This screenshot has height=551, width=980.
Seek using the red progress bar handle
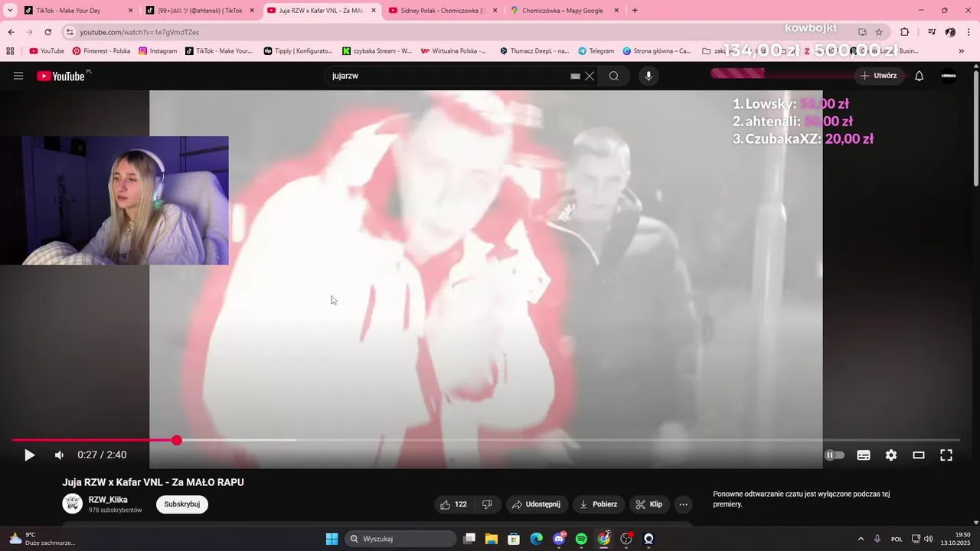(x=177, y=440)
